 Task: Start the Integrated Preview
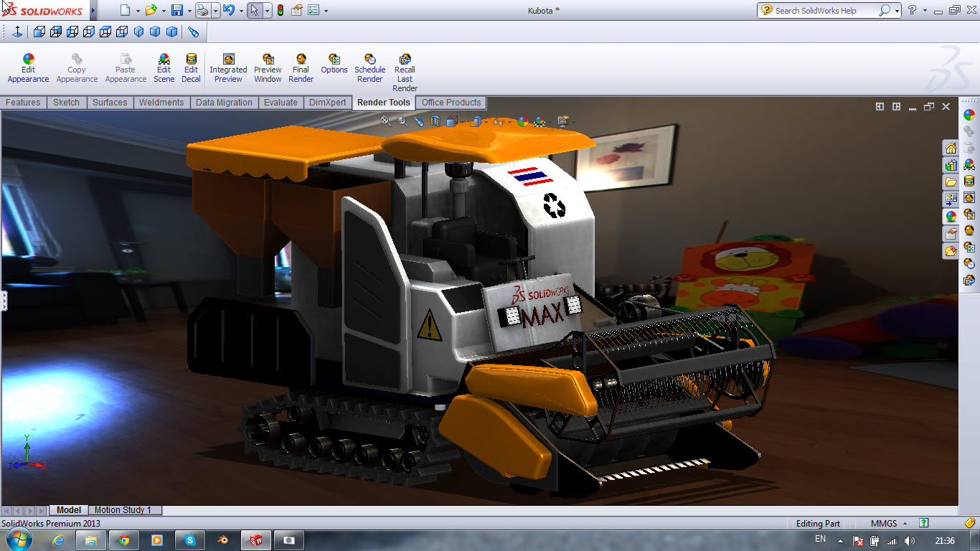228,68
